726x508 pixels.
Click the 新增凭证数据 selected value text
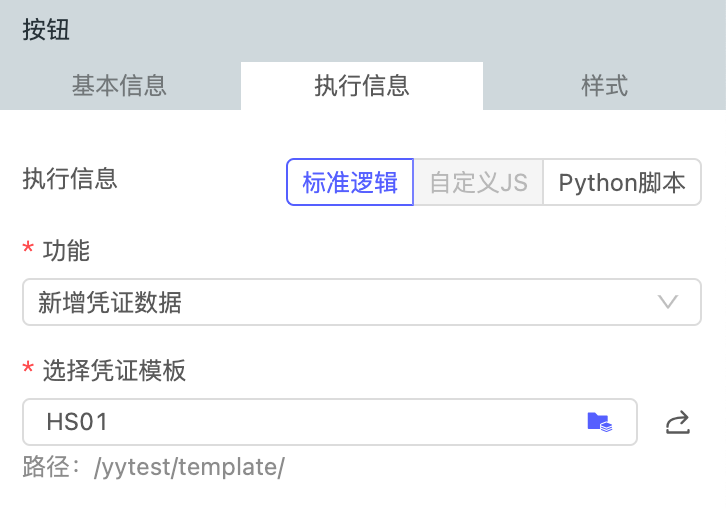point(110,302)
